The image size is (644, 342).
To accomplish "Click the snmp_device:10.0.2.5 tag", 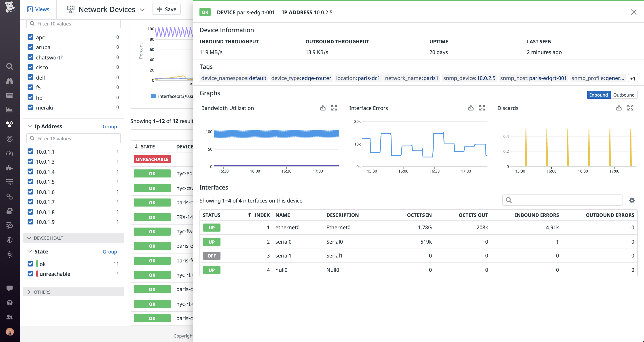I will point(469,78).
